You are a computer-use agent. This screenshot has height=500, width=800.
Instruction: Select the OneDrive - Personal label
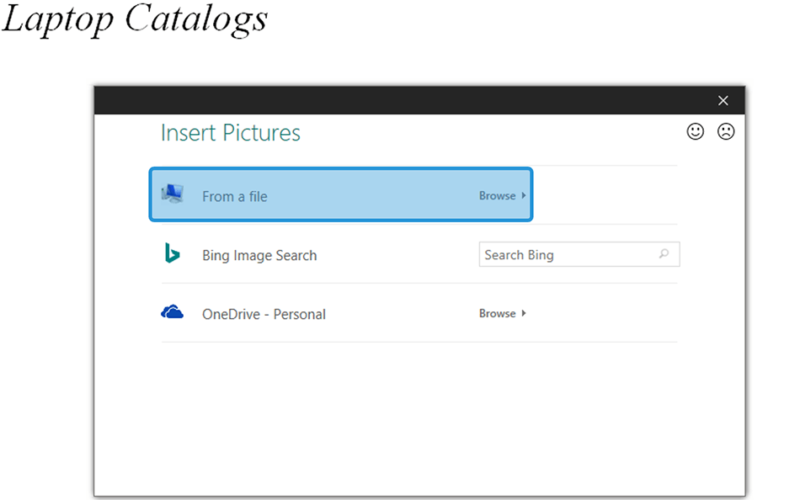(264, 314)
